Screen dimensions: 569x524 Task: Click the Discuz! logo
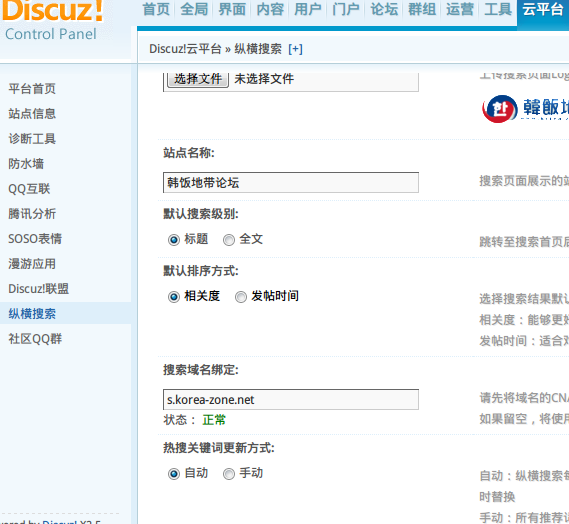53,11
